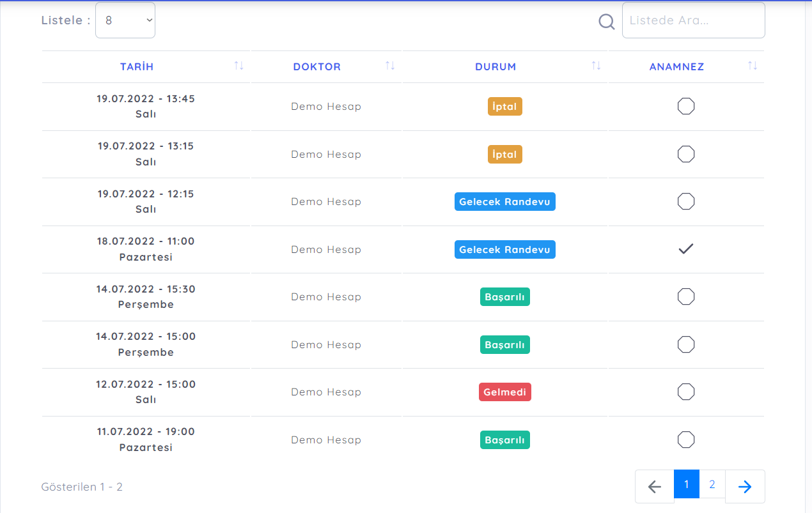Click sort arrows in Tarih column
812x513 pixels.
point(238,66)
